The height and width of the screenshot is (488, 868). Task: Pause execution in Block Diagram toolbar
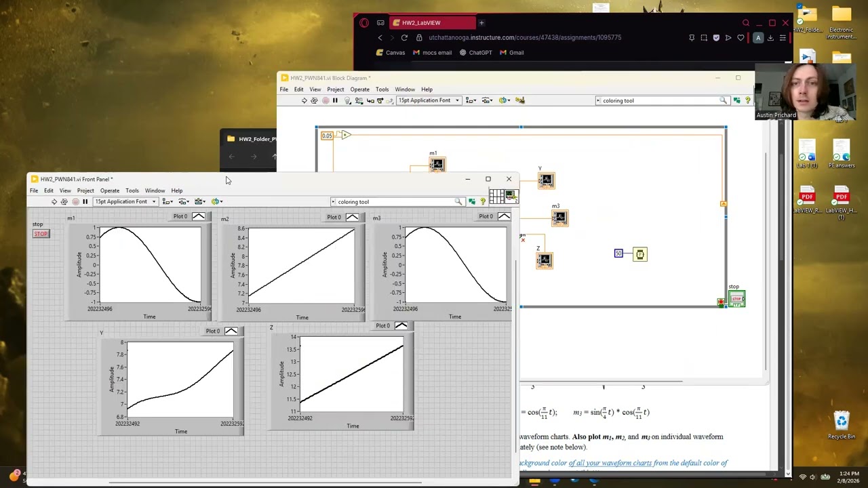point(335,100)
